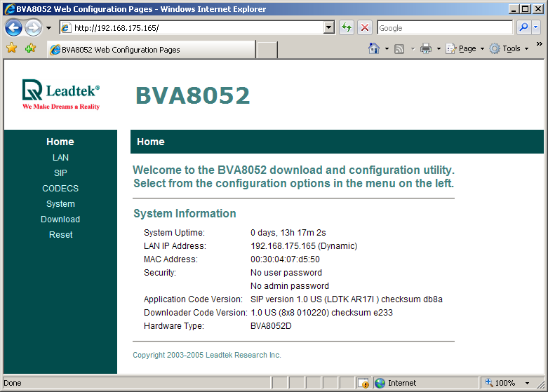The height and width of the screenshot is (392, 548).
Task: Click the Add to Favorites icon
Action: 30,48
